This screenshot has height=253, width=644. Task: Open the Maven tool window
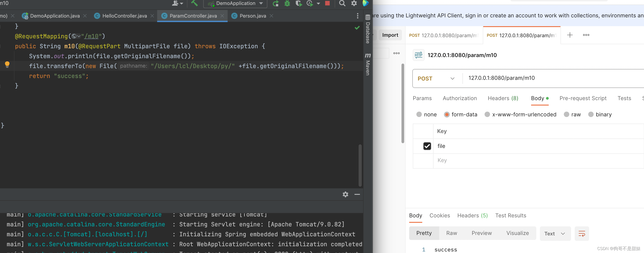[x=368, y=64]
